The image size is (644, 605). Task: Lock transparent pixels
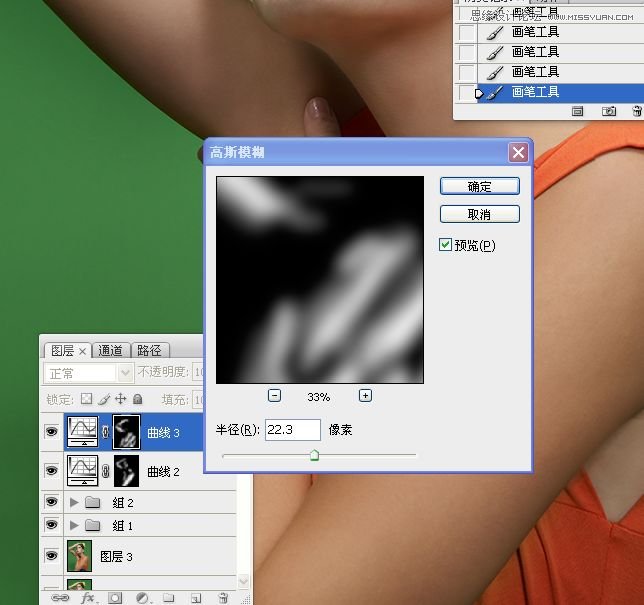click(86, 398)
